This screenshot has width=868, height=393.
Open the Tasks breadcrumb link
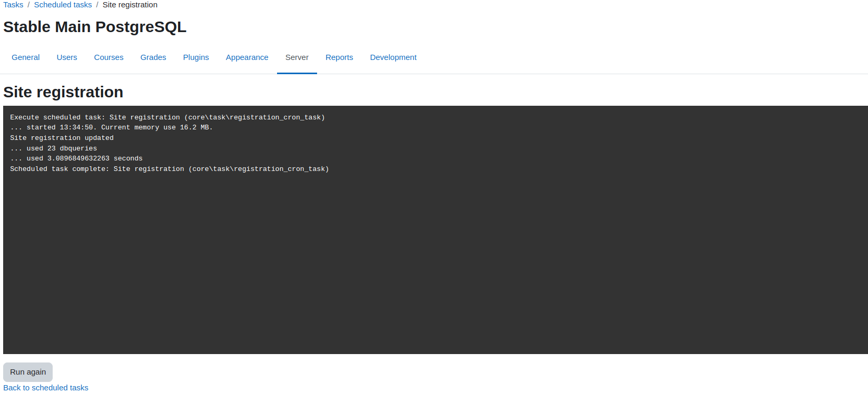[x=13, y=5]
